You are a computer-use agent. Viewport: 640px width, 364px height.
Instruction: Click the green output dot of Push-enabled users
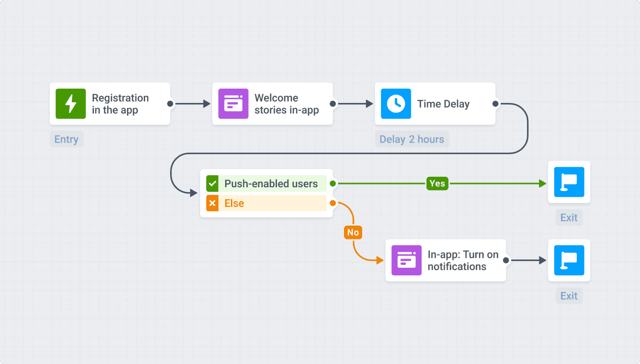tap(332, 183)
